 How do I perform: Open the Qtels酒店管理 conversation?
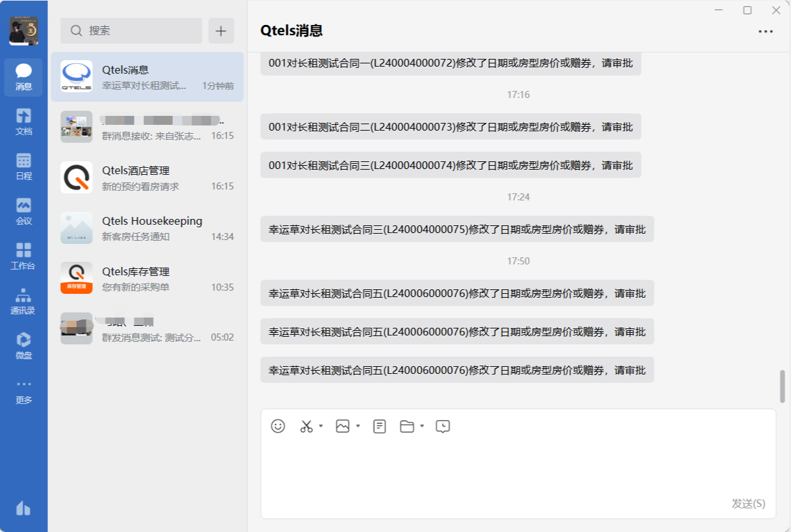click(147, 178)
